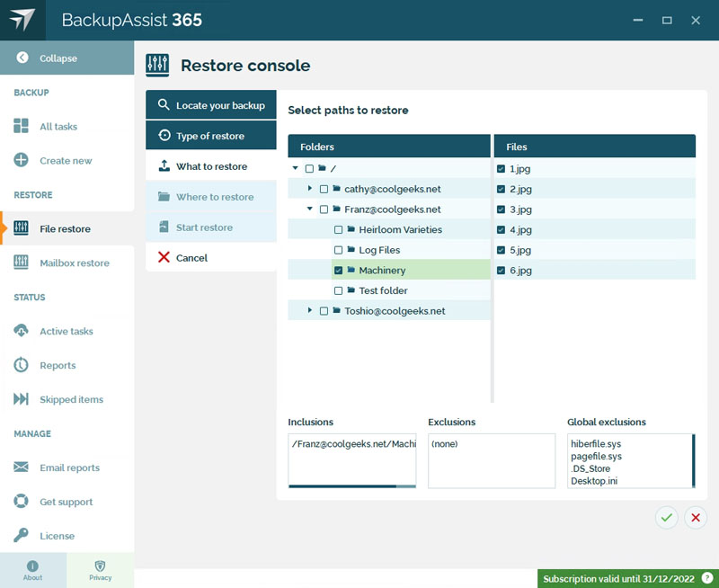Check the Test folder checkbox
Viewport: 719px width, 588px height.
point(339,290)
